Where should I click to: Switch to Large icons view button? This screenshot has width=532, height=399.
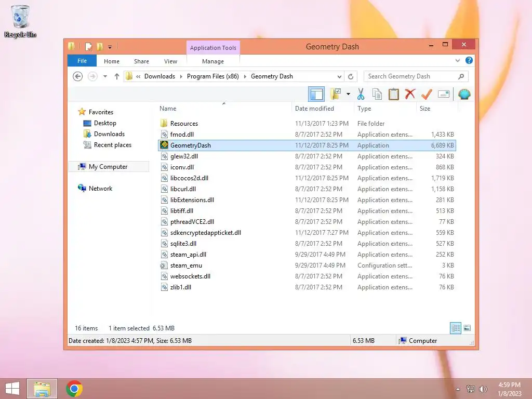tap(467, 328)
